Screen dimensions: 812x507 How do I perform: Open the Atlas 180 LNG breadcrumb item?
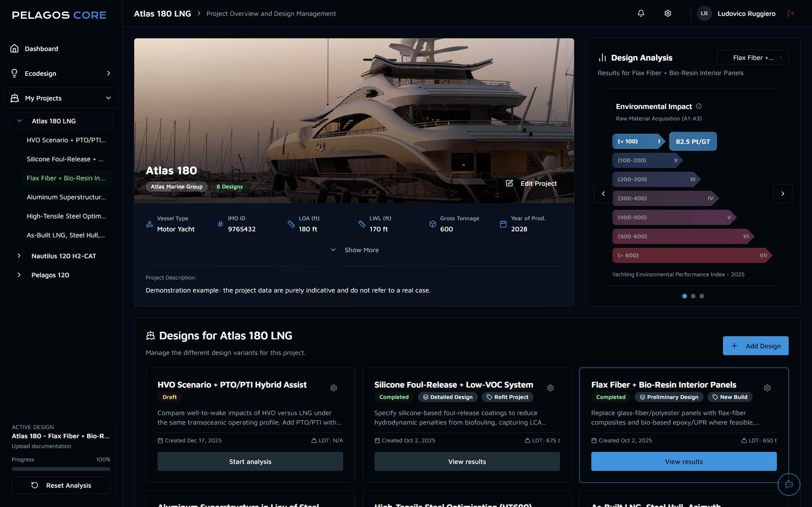162,13
